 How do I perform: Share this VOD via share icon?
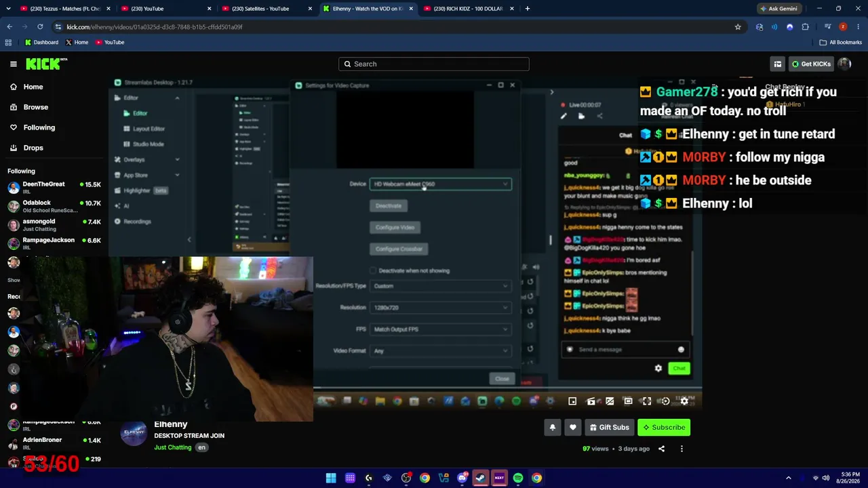661,449
